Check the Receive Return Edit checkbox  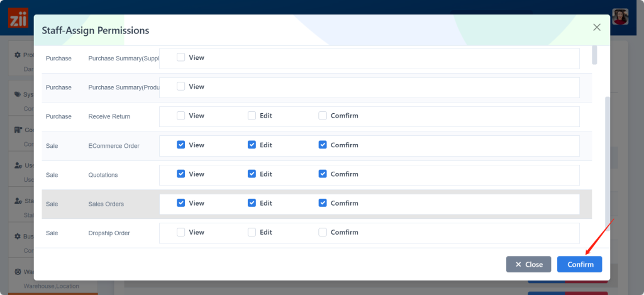click(x=252, y=116)
